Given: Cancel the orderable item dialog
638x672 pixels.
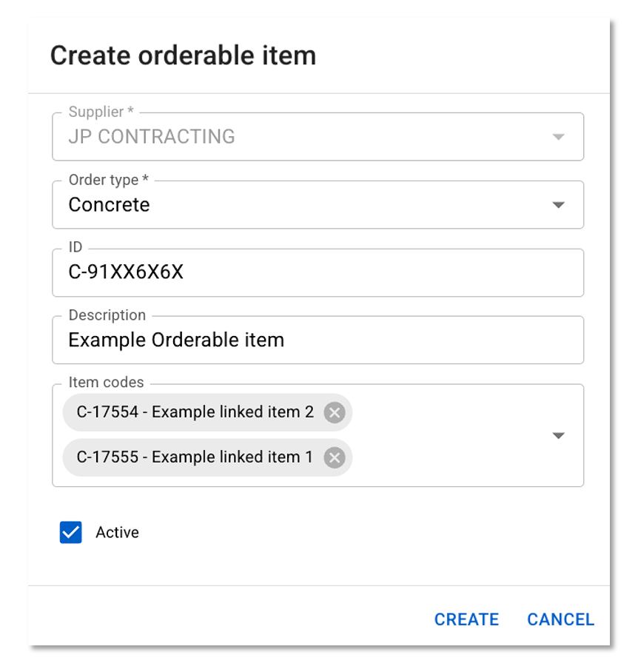Looking at the screenshot, I should tap(560, 619).
